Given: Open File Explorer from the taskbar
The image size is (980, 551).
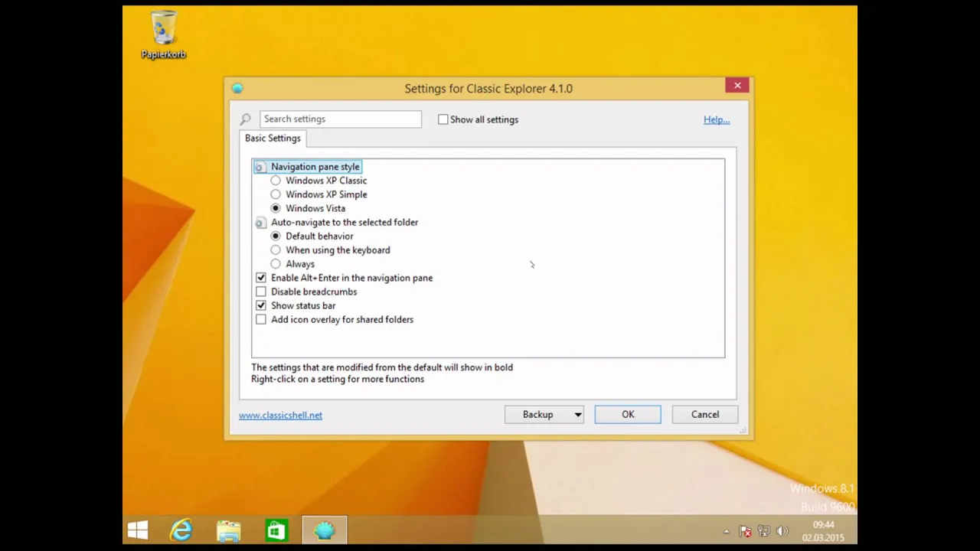Looking at the screenshot, I should click(228, 530).
